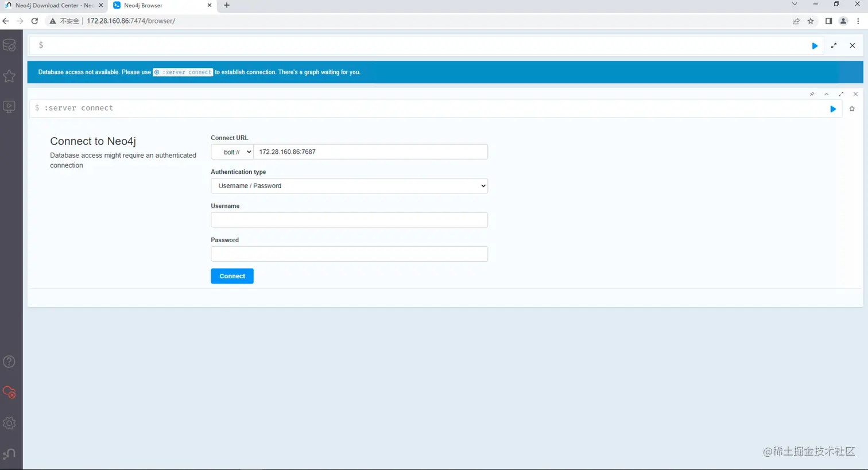868x470 pixels.
Task: Pin the server connect frame
Action: pos(812,94)
